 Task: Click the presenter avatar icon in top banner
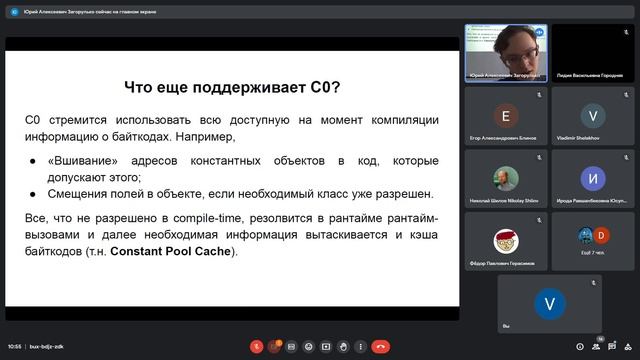click(x=15, y=12)
